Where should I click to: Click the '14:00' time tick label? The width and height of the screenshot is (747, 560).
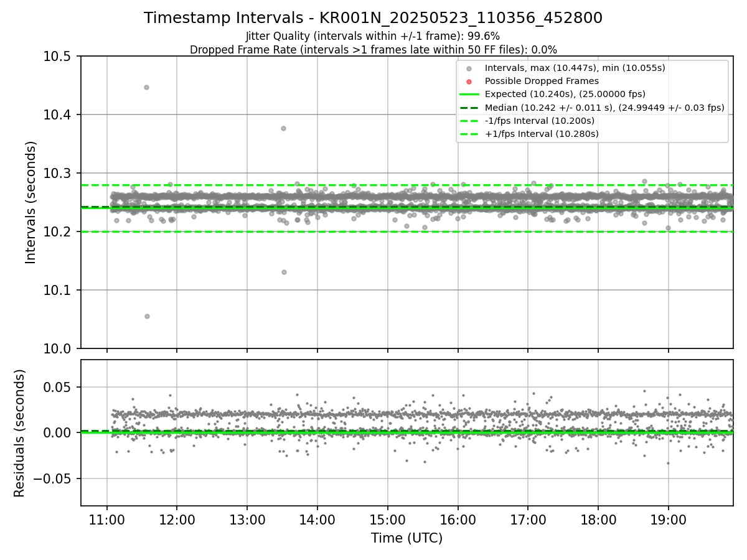pos(317,519)
